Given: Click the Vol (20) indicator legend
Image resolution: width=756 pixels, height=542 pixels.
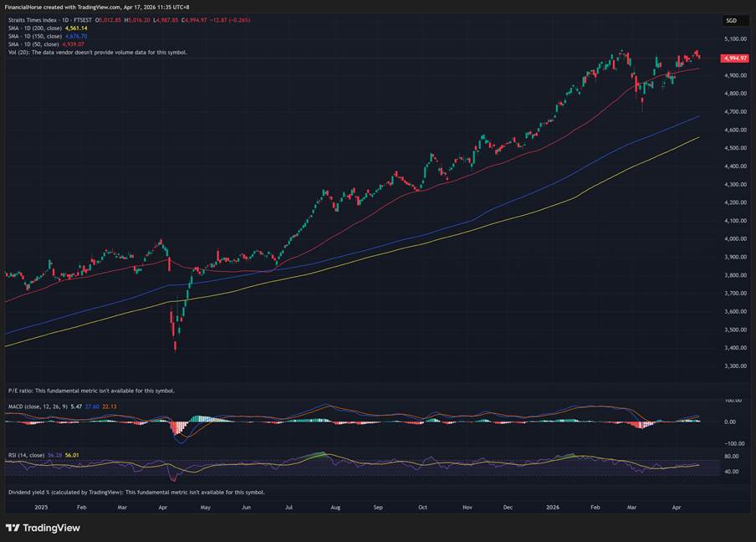Looking at the screenshot, I should (15, 52).
